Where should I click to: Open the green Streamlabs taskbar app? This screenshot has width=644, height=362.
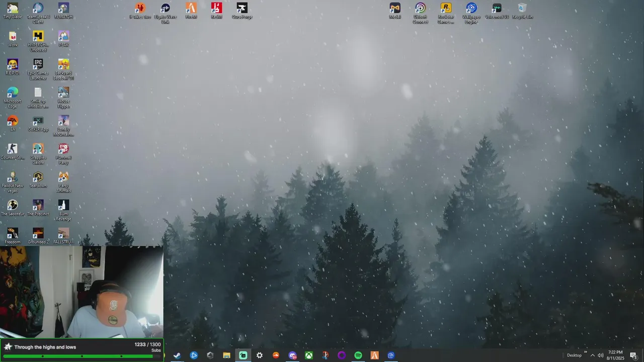[x=243, y=355]
